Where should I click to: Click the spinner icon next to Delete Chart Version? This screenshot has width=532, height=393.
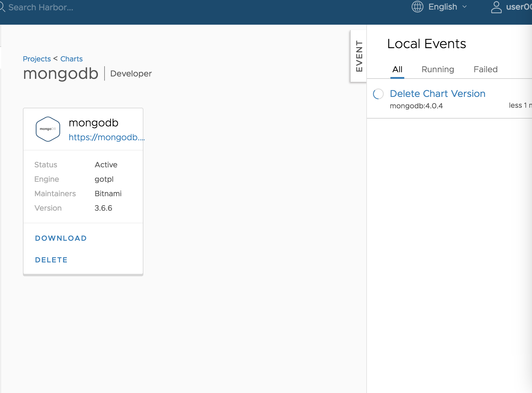(x=378, y=94)
